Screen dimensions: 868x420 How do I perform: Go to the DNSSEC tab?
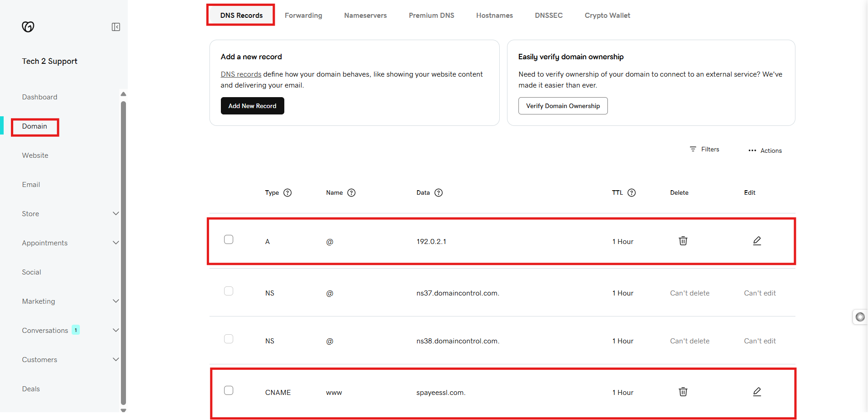(x=549, y=16)
